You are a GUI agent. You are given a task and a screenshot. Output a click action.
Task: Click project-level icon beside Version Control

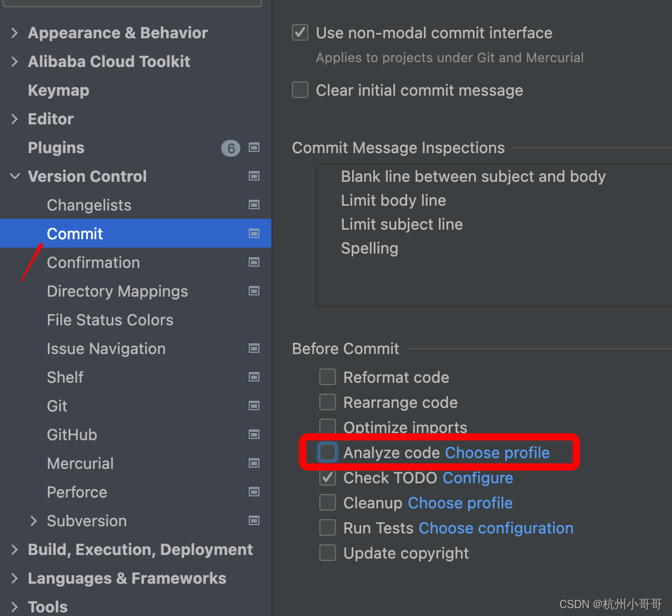tap(254, 176)
